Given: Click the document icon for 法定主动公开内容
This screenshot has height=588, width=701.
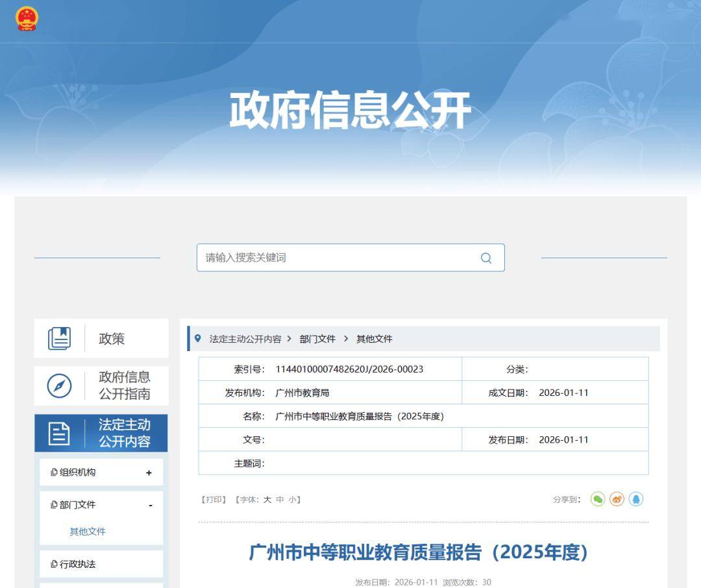Looking at the screenshot, I should click(x=59, y=434).
